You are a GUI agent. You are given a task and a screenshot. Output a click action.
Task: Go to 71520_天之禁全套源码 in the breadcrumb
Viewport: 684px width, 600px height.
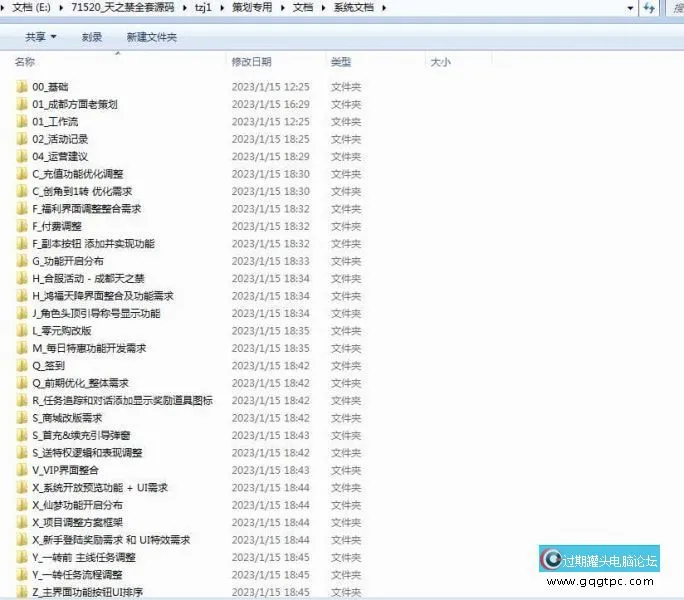pyautogui.click(x=123, y=7)
